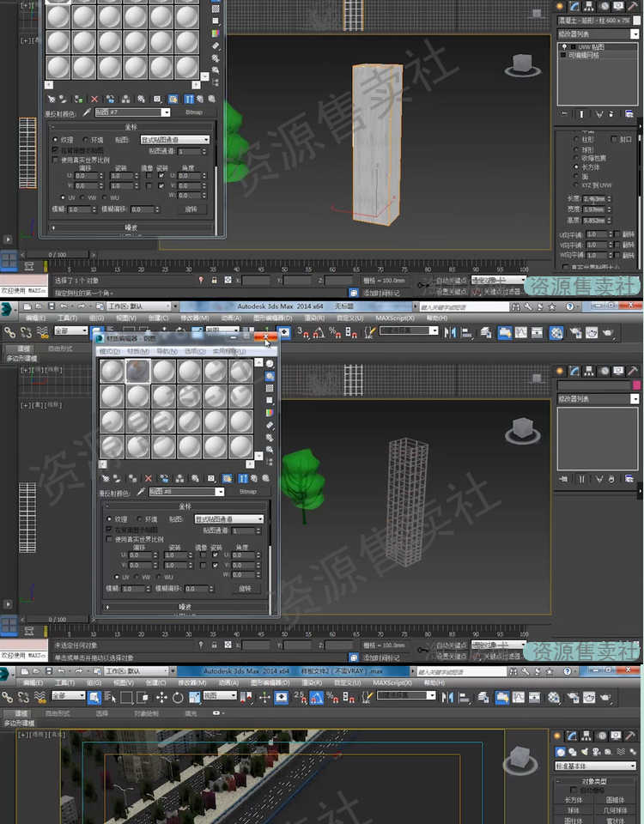The width and height of the screenshot is (644, 824).
Task: Select 球形 mapping radio in UVW column window
Action: click(x=576, y=149)
